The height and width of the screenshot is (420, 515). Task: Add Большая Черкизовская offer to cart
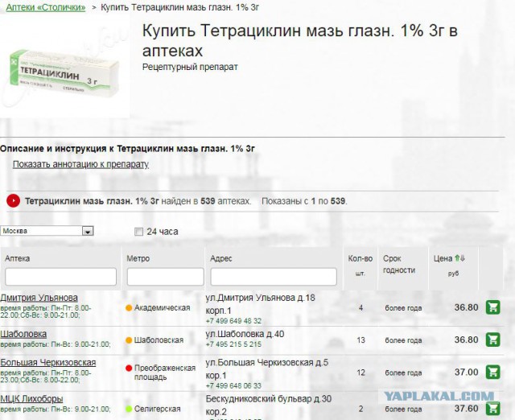point(492,372)
